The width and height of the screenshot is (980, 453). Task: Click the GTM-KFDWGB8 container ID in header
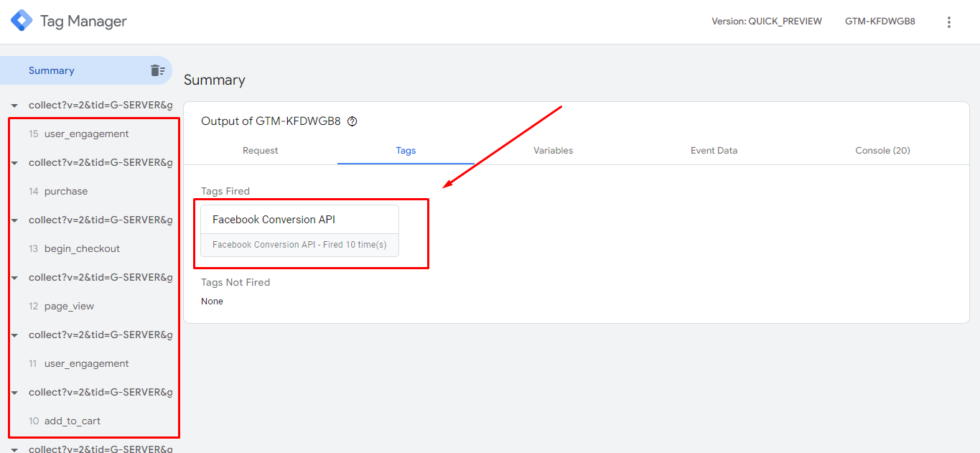pos(879,22)
